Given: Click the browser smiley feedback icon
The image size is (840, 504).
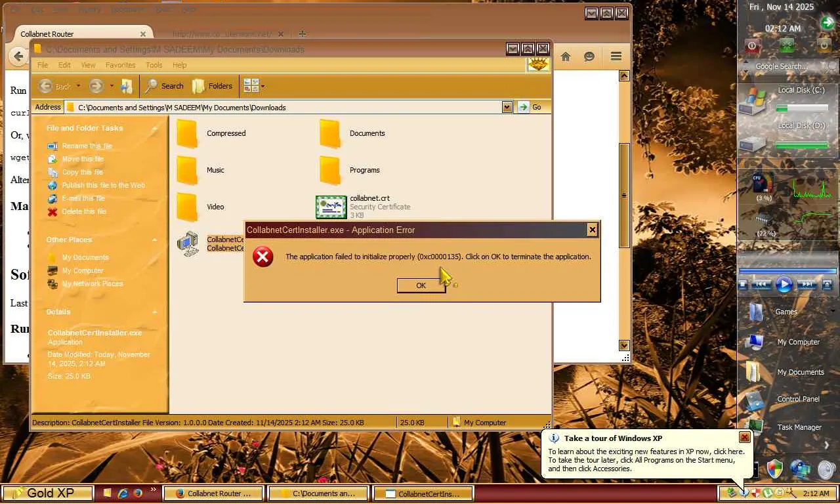Looking at the screenshot, I should pyautogui.click(x=589, y=56).
